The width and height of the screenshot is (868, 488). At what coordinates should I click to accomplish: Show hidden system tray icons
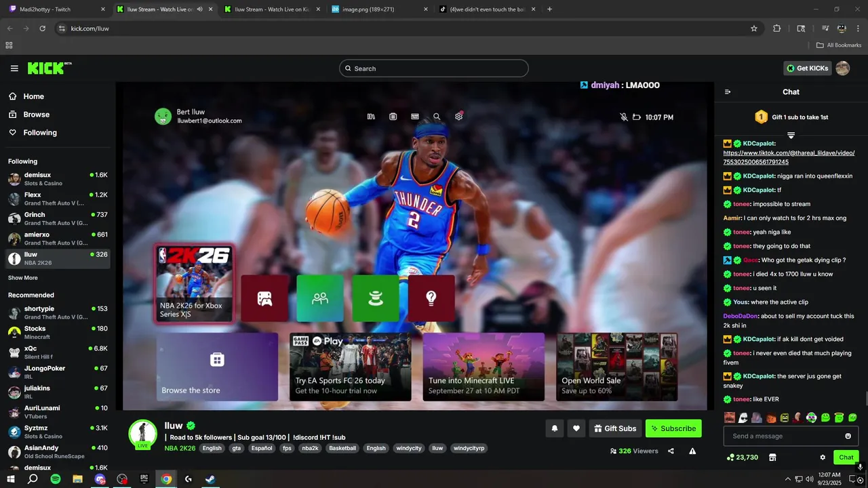[787, 479]
